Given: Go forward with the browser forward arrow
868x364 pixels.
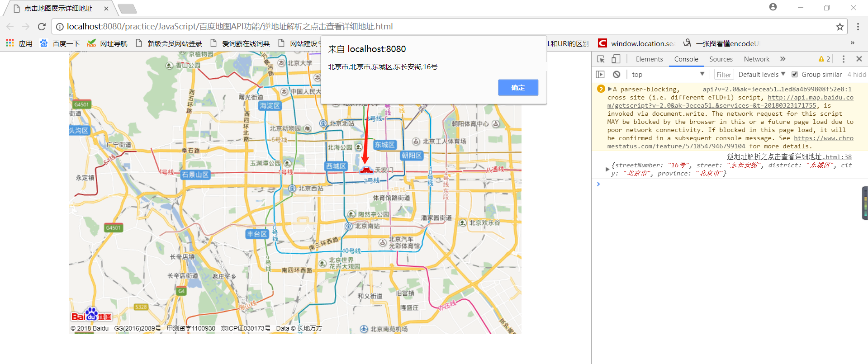Looking at the screenshot, I should point(26,27).
